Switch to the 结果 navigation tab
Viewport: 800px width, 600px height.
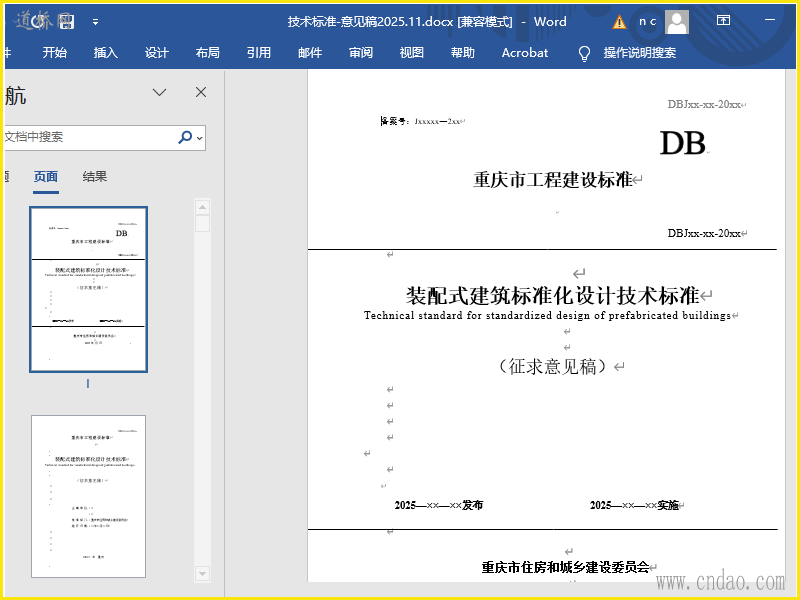coord(95,177)
